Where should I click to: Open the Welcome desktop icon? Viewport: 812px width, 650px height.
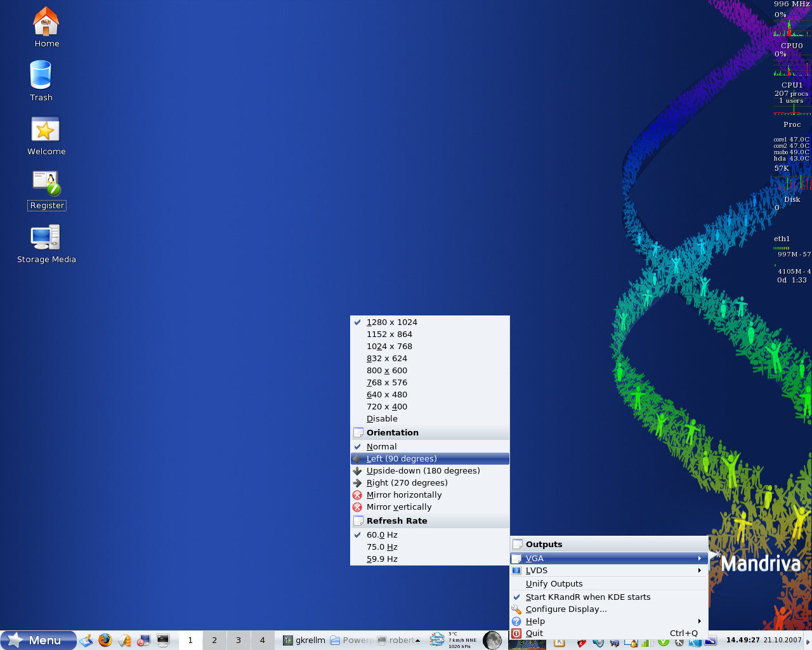point(46,135)
